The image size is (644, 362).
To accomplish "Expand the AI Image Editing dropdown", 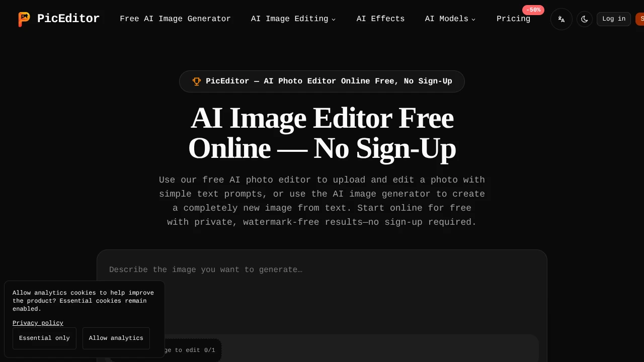I will click(x=293, y=19).
